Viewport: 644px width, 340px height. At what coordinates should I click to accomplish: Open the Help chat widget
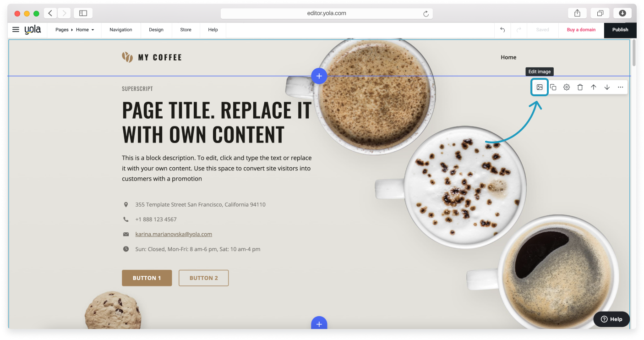[611, 319]
